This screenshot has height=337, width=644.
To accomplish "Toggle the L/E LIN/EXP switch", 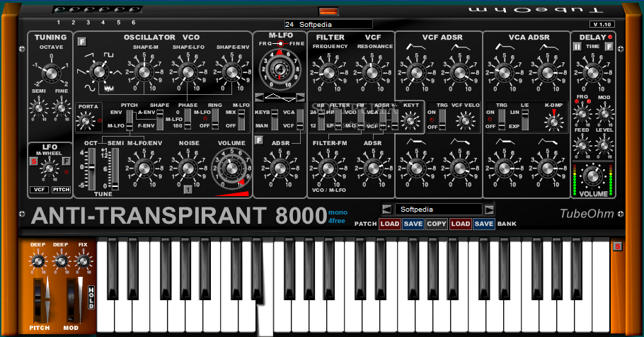I will (525, 119).
